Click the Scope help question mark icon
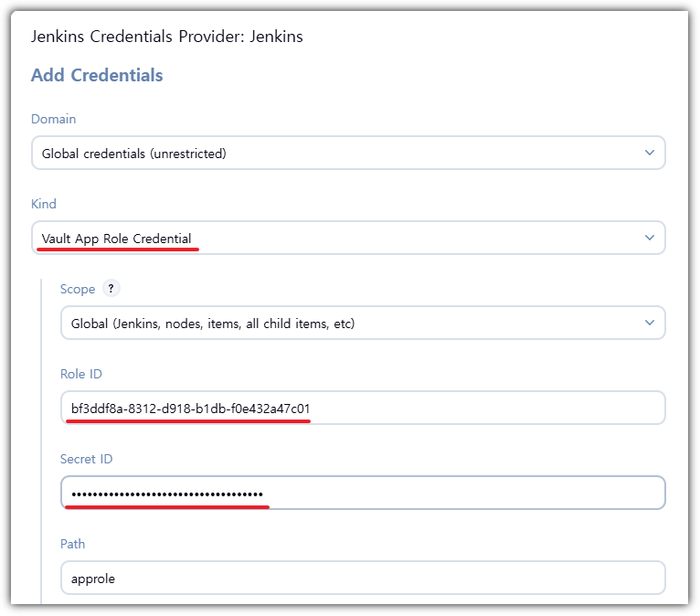The width and height of the screenshot is (700, 616). [111, 289]
